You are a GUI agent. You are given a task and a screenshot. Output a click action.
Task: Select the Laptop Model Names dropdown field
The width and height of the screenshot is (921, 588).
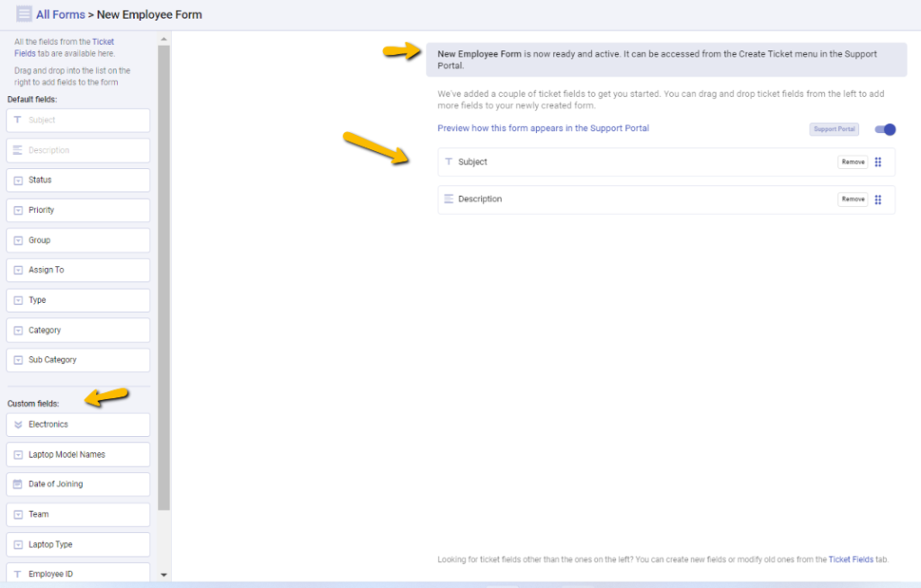pos(77,454)
